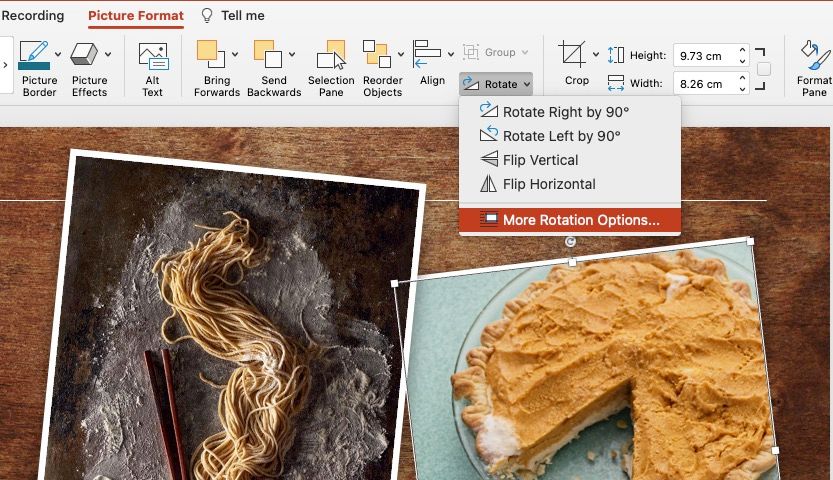Click the Align icon

pyautogui.click(x=427, y=54)
